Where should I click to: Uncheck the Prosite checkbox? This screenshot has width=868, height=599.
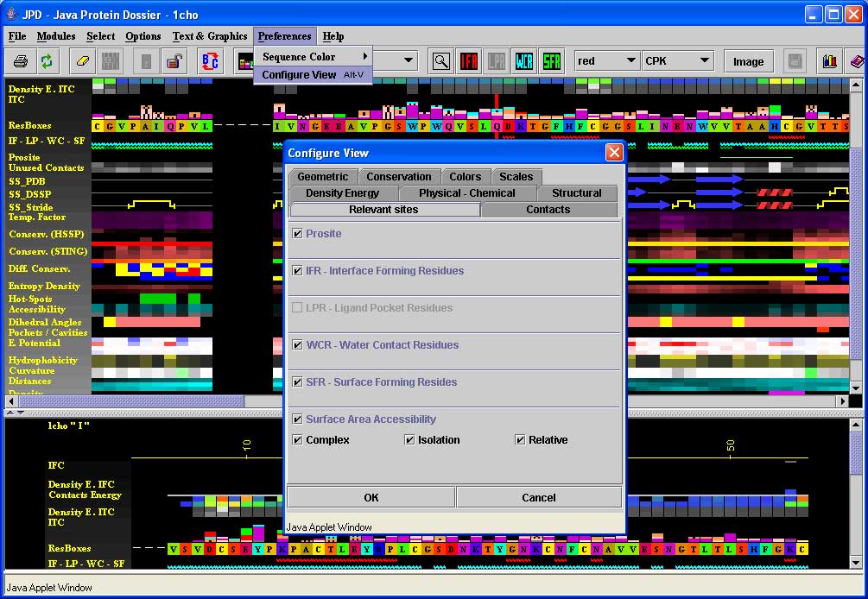297,233
